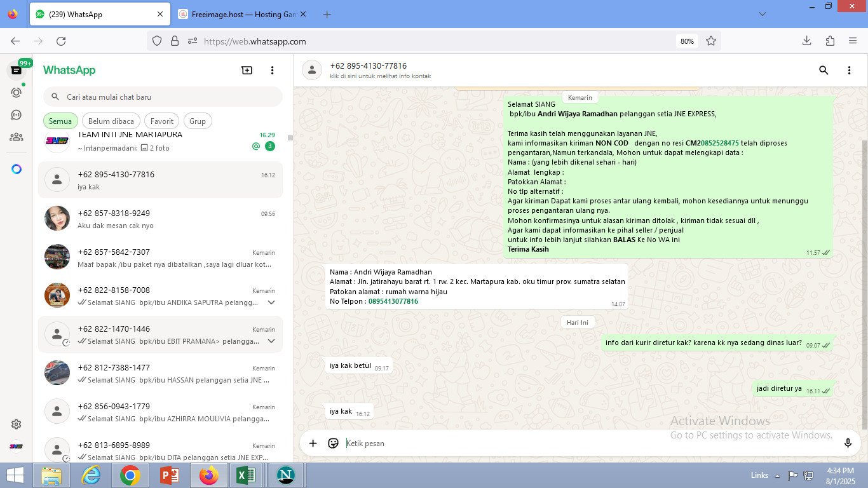Open chat +62 822-1470-1446
The height and width of the screenshot is (488, 868).
(x=160, y=335)
